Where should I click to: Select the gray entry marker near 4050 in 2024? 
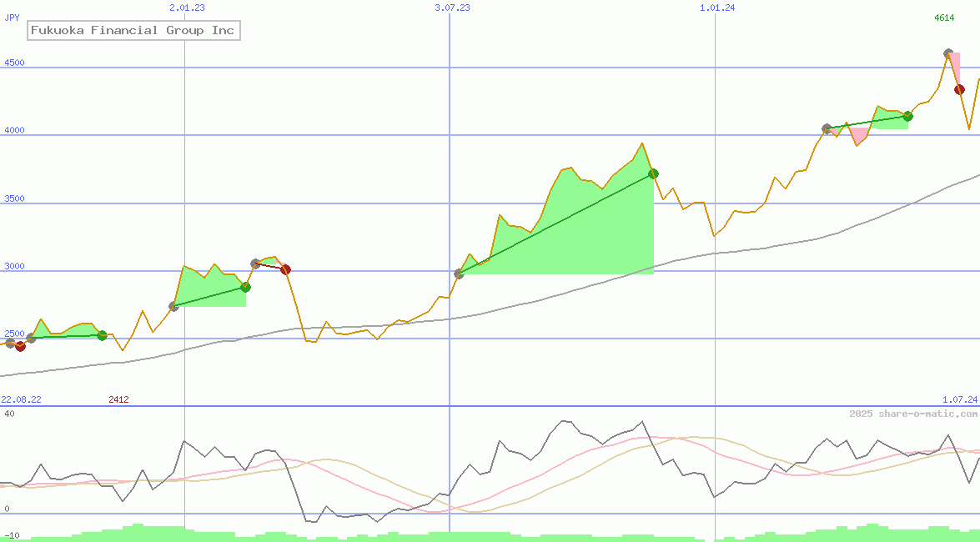[x=827, y=128]
